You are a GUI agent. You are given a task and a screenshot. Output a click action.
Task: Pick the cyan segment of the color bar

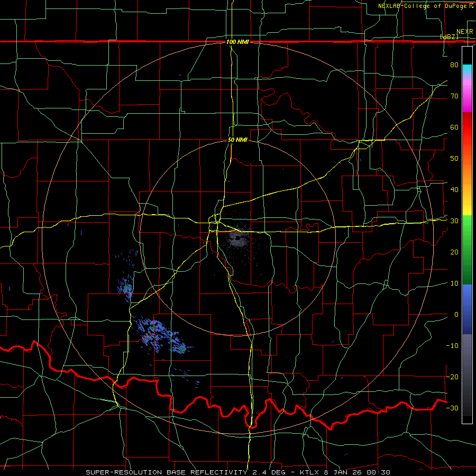467,70
